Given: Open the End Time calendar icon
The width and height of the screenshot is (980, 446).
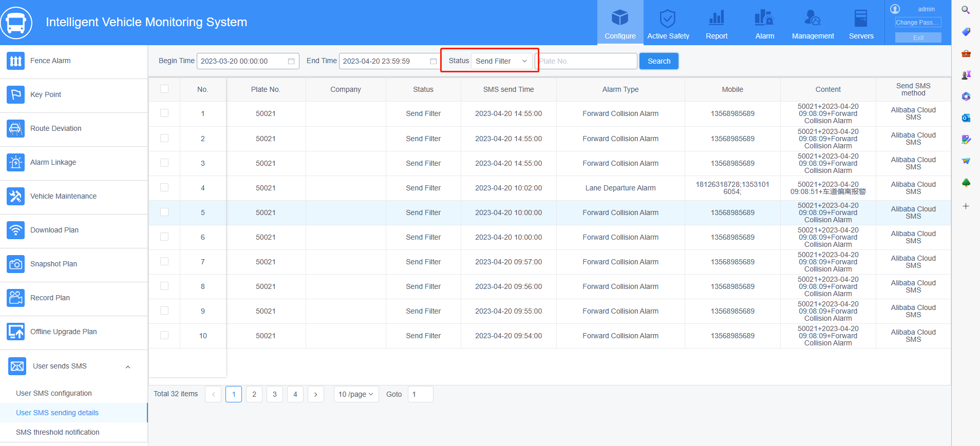Looking at the screenshot, I should pyautogui.click(x=434, y=61).
